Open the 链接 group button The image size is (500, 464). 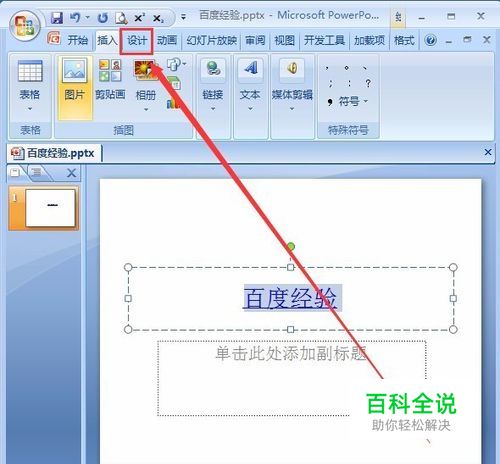[213, 86]
